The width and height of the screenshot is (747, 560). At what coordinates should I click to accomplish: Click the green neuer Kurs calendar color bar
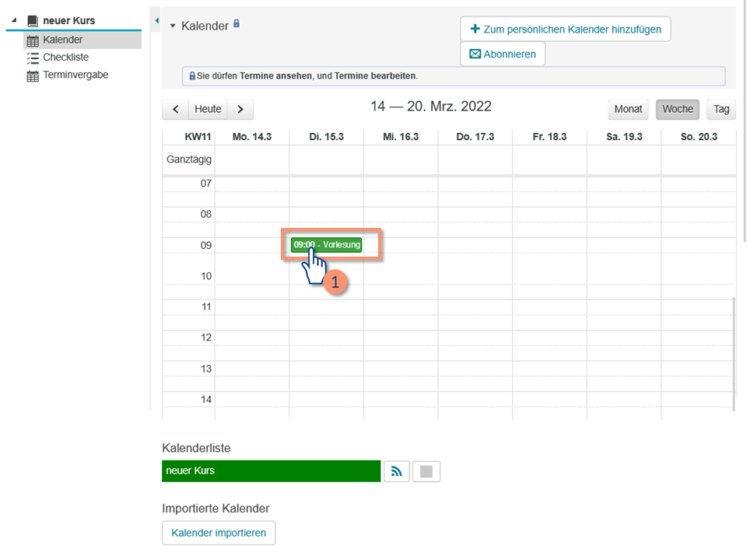point(271,471)
